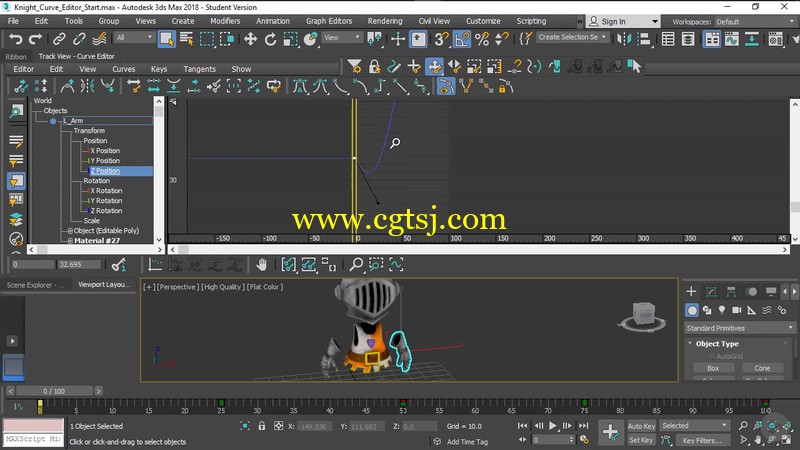Go to the start frame

pos(522,426)
